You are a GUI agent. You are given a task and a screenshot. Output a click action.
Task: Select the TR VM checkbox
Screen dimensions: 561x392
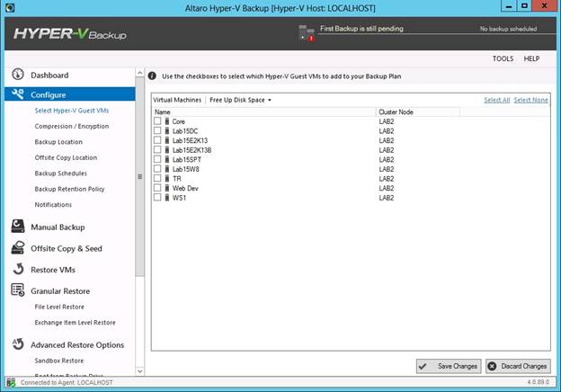[x=157, y=178]
